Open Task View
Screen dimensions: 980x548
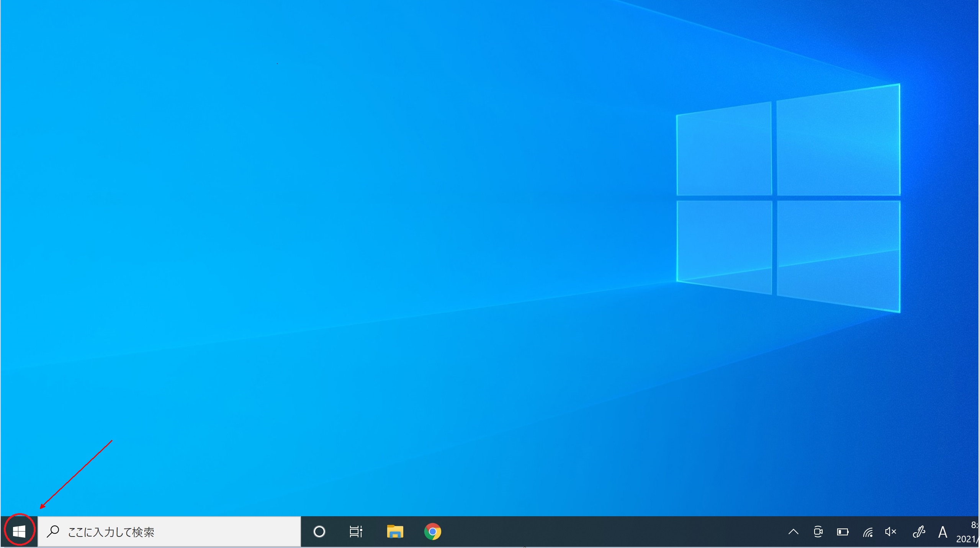(356, 532)
